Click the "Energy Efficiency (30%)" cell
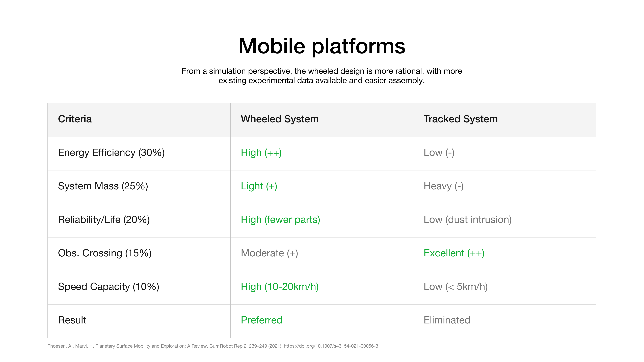Image resolution: width=644 pixels, height=362 pixels. click(111, 153)
